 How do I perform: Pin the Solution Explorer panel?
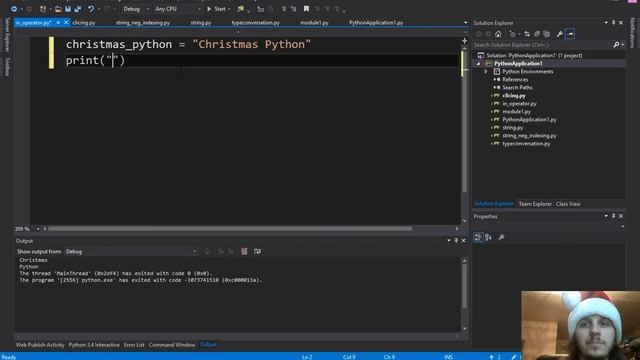(x=613, y=23)
